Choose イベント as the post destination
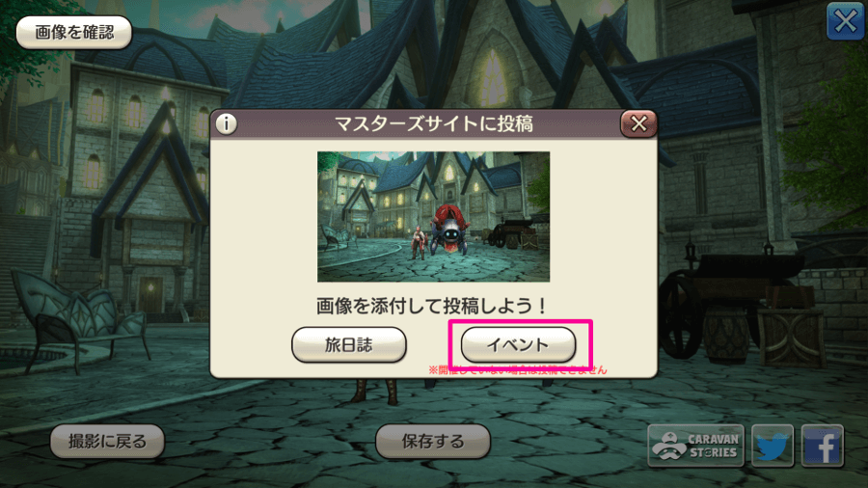Screen dimensions: 868x488 tap(518, 344)
